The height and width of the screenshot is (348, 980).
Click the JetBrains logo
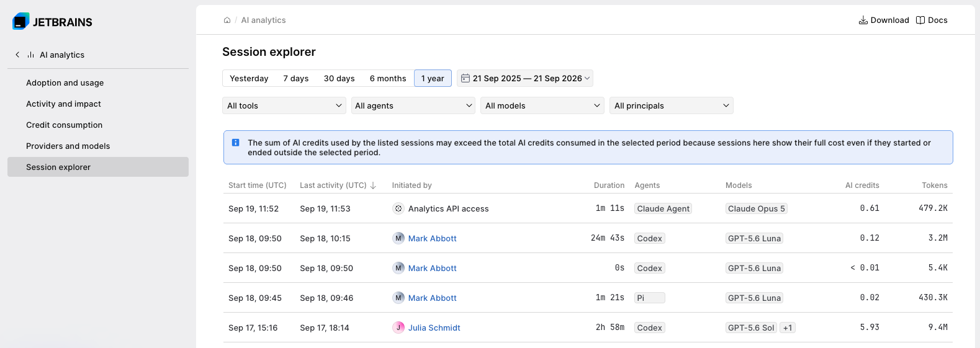click(x=52, y=22)
